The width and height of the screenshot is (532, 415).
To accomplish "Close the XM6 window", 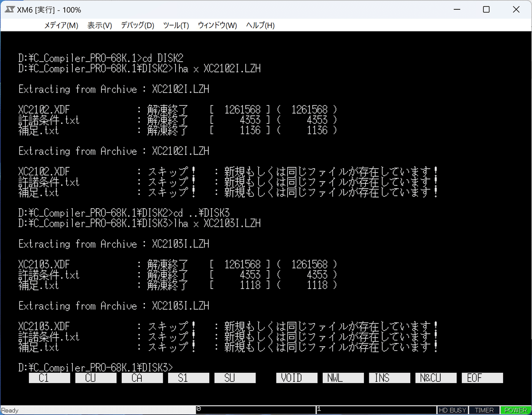I will point(516,9).
